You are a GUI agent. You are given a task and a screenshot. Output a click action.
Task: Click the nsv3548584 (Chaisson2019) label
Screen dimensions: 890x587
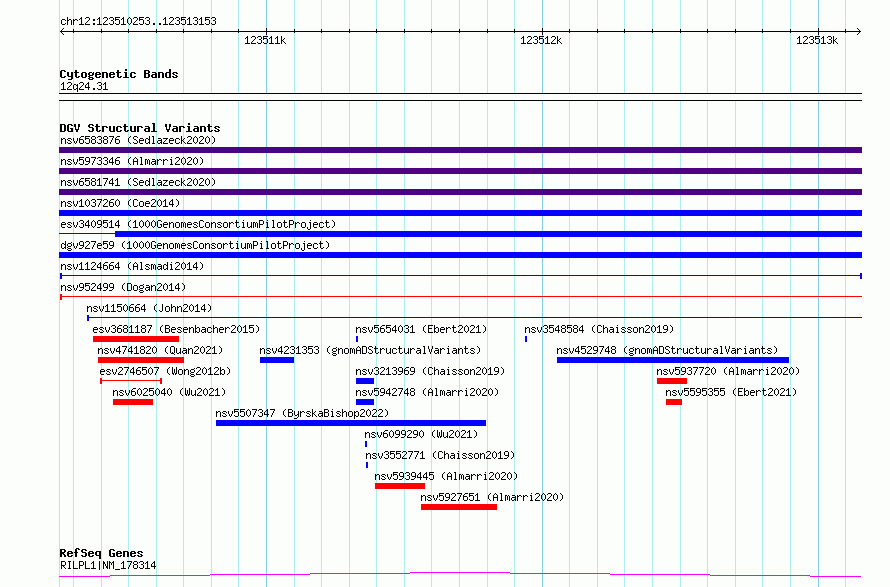pos(599,329)
